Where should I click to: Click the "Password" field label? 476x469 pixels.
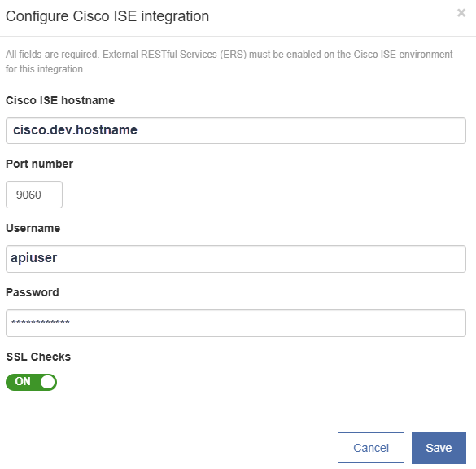[33, 292]
